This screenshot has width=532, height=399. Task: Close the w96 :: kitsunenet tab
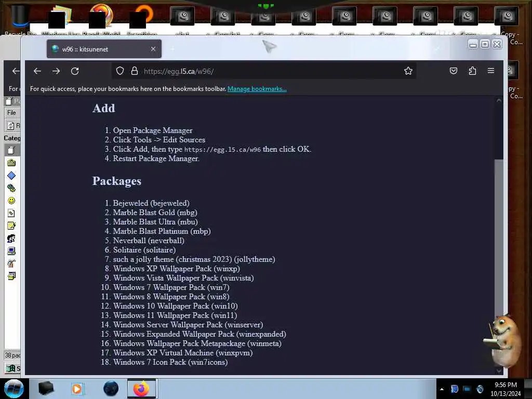tap(153, 49)
